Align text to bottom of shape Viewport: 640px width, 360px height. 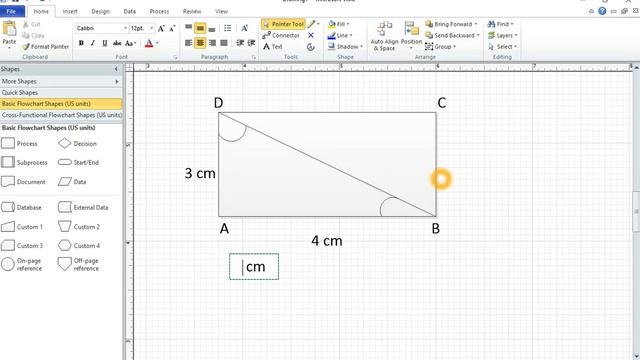pos(212,28)
